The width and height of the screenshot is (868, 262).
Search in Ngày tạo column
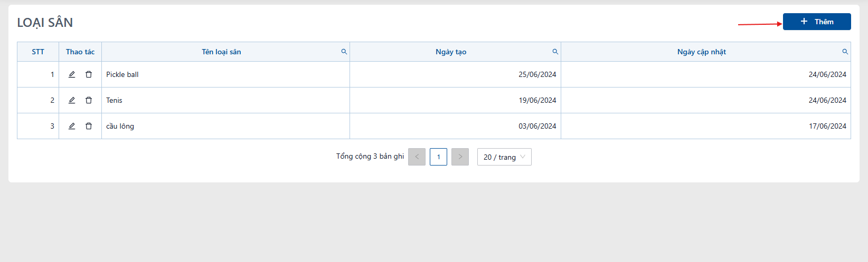tap(555, 52)
